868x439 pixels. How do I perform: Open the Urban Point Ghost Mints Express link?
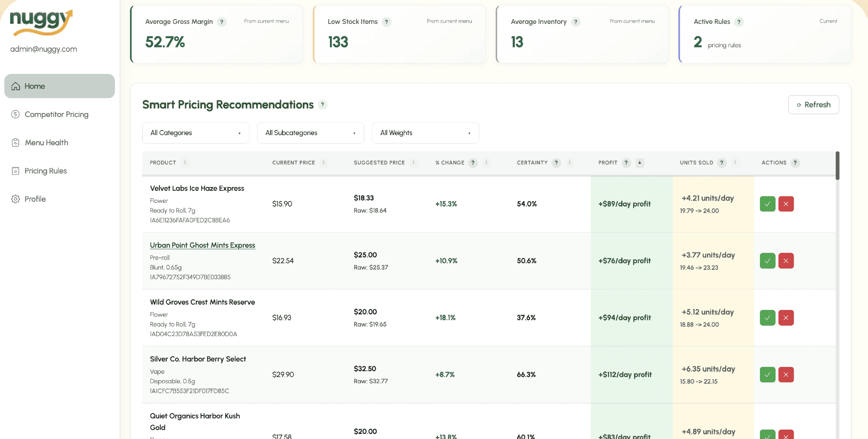[202, 245]
